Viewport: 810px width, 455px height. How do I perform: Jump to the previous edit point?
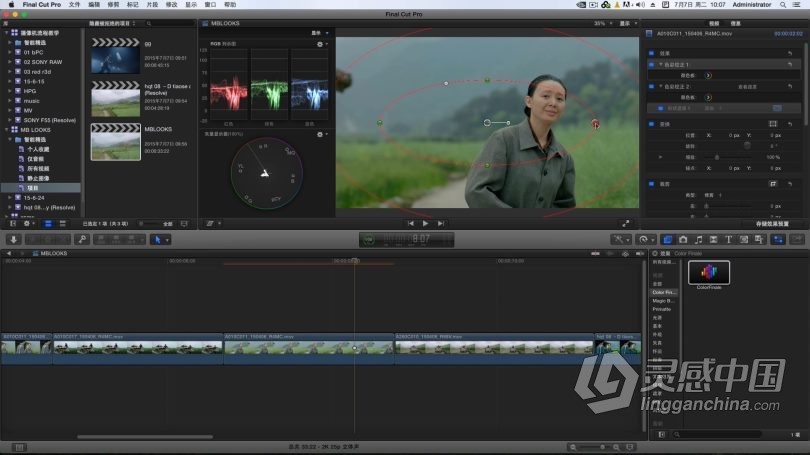(x=411, y=224)
